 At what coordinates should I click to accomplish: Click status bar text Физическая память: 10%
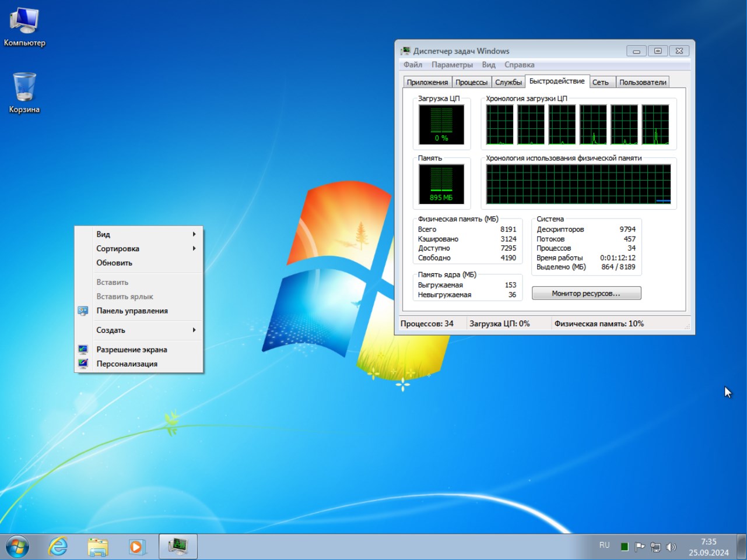click(599, 323)
